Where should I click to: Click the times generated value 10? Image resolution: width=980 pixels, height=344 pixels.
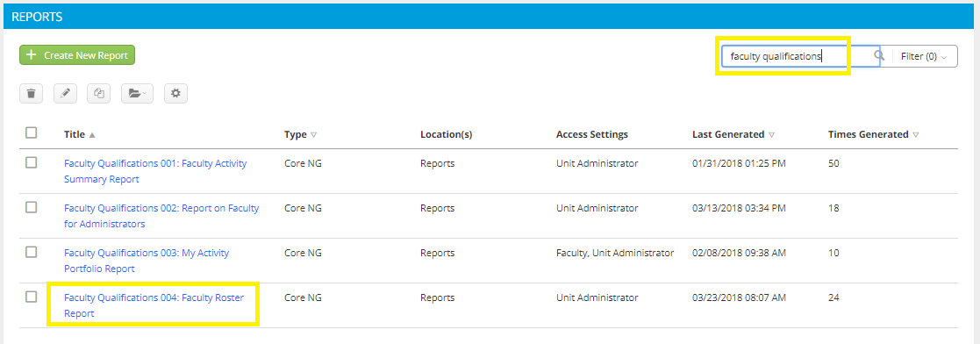click(833, 254)
